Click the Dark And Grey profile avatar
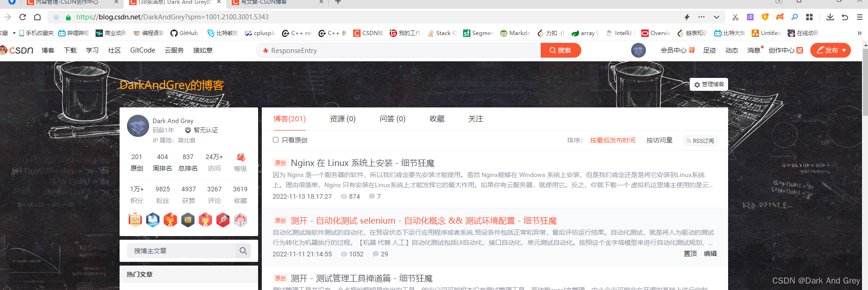Screen dimensions: 868x290 tap(138, 126)
